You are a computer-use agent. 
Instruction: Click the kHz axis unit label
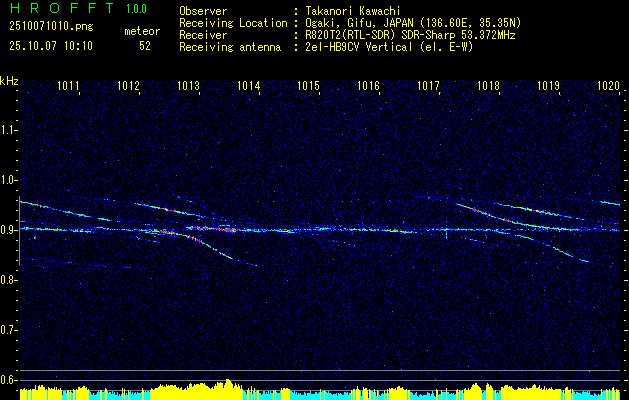tap(9, 81)
